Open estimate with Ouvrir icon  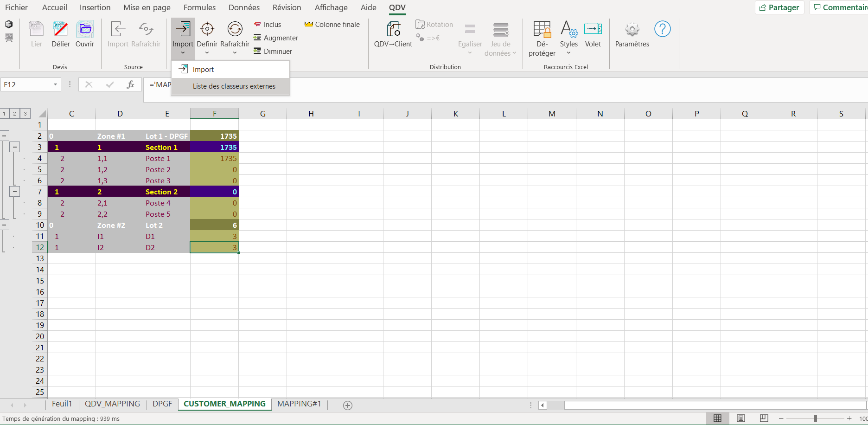click(x=85, y=29)
